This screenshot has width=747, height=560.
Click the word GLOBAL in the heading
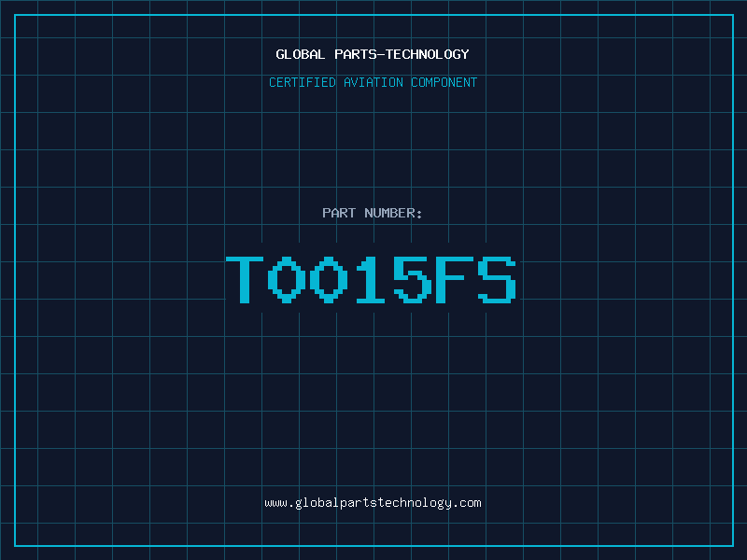[x=301, y=54]
